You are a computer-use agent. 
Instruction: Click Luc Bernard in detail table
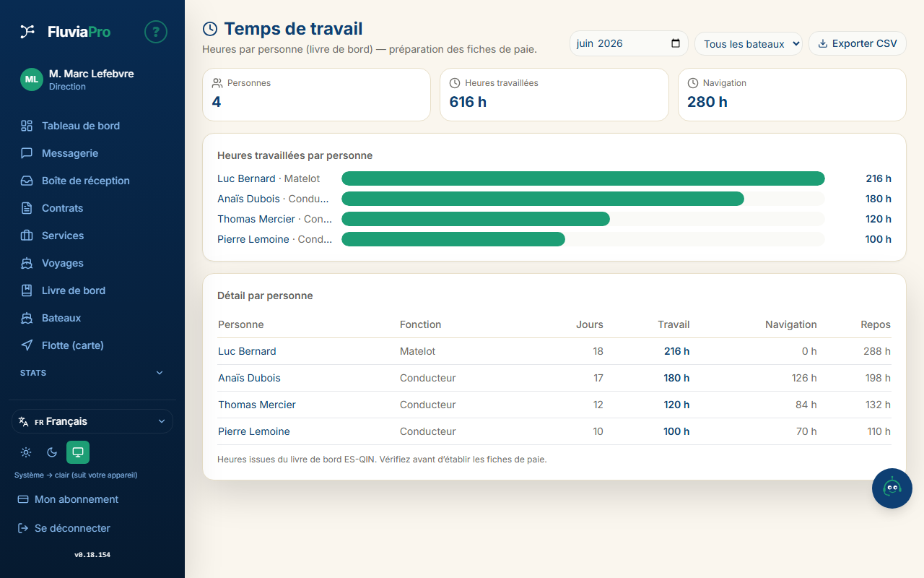[x=247, y=351]
